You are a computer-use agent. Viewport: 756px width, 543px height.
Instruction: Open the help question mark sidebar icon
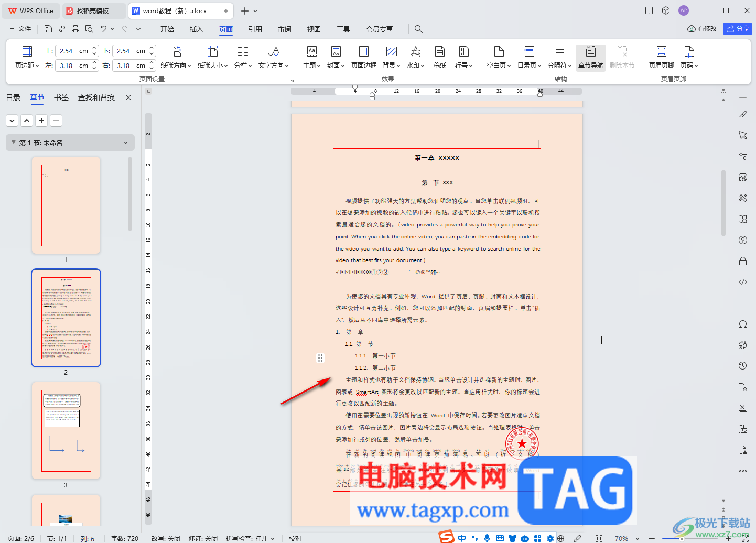(x=743, y=240)
